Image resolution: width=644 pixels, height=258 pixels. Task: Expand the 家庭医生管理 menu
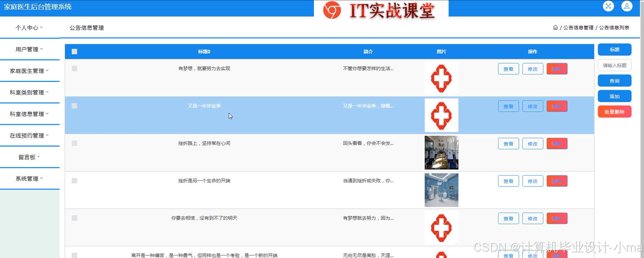[30, 71]
